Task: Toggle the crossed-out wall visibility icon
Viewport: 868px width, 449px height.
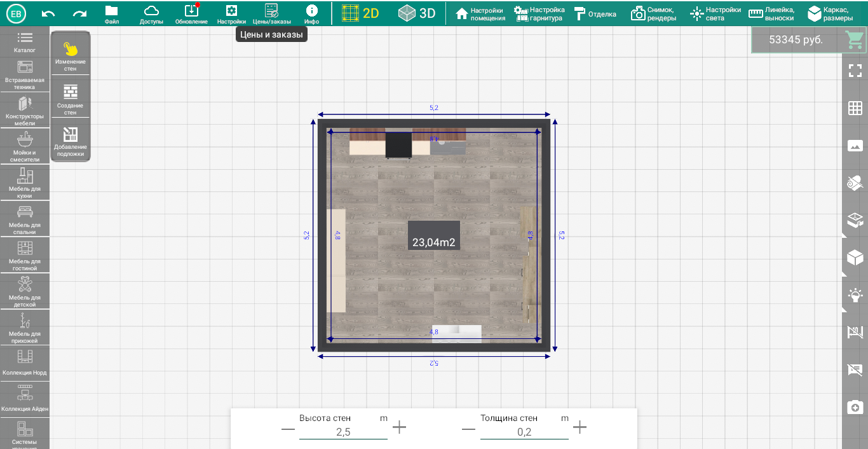Action: tap(855, 333)
